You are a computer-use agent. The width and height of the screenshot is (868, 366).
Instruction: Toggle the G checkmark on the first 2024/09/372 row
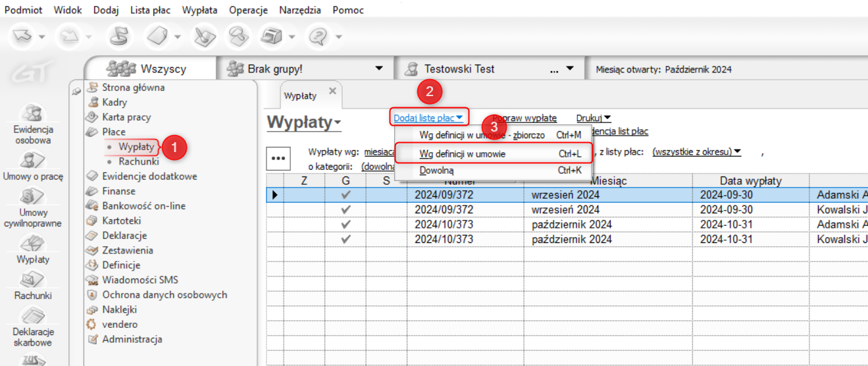coord(346,195)
